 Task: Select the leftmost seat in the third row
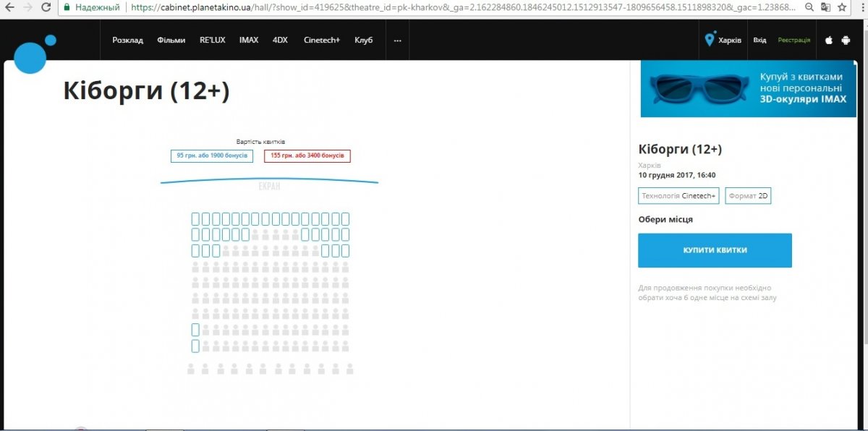[195, 250]
